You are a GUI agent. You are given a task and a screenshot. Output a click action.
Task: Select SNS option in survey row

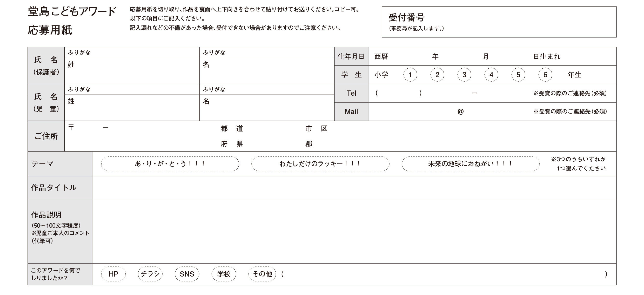[187, 274]
